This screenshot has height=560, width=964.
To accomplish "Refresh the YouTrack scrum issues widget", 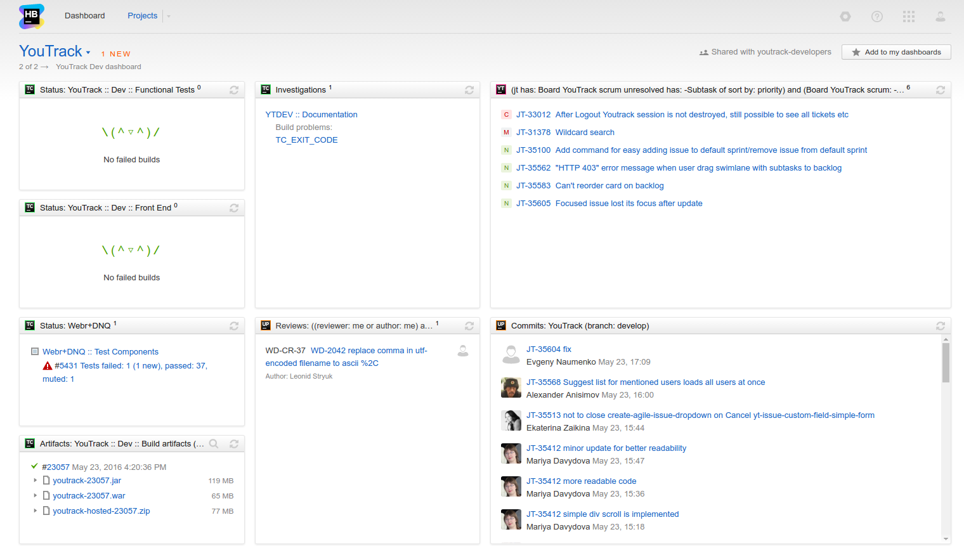I will click(x=941, y=90).
